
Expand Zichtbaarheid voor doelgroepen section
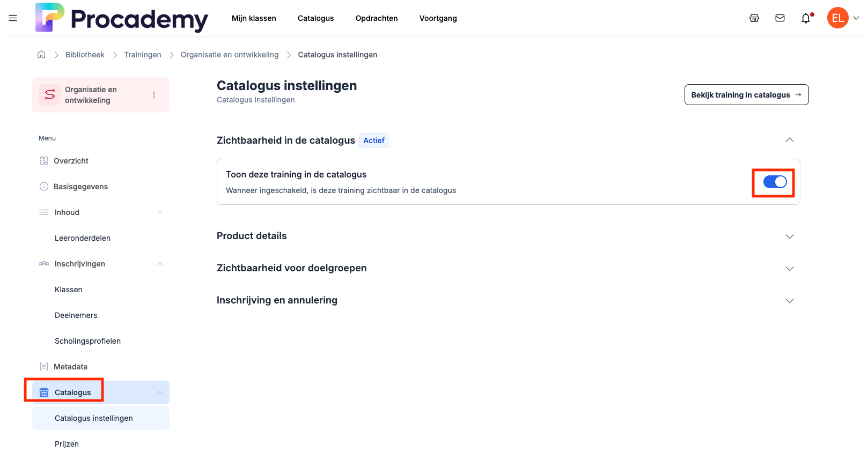click(789, 269)
